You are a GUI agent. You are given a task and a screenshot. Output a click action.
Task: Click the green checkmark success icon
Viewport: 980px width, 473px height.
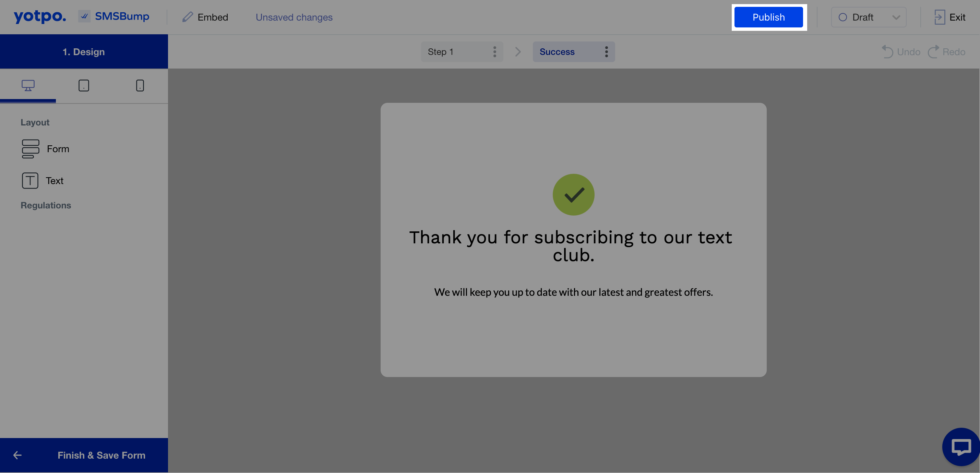(x=573, y=195)
